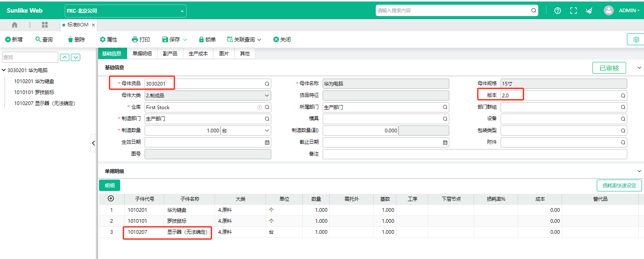This screenshot has width=644, height=259.
Task: Click the 母件货品 lookup search icon
Action: pyautogui.click(x=267, y=84)
